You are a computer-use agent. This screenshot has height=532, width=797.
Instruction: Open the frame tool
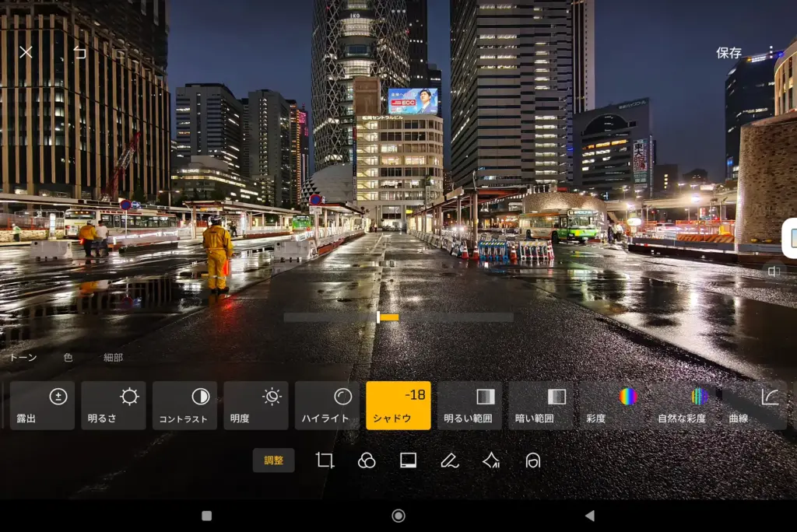click(406, 460)
